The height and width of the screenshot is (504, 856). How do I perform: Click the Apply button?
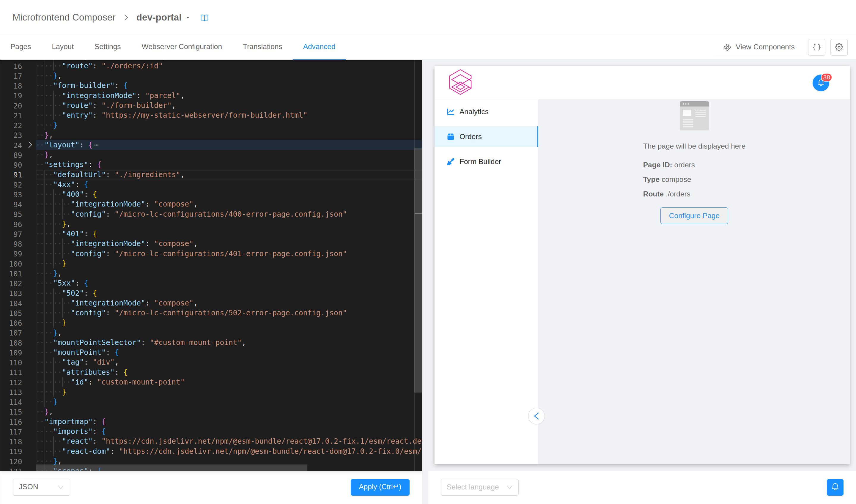(x=380, y=487)
